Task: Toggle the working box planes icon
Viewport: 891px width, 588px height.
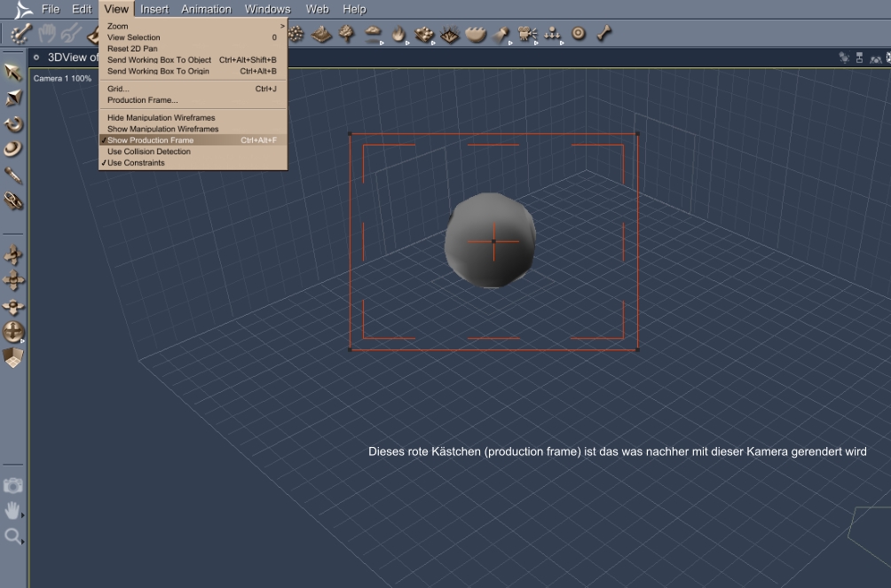Action: [x=13, y=358]
